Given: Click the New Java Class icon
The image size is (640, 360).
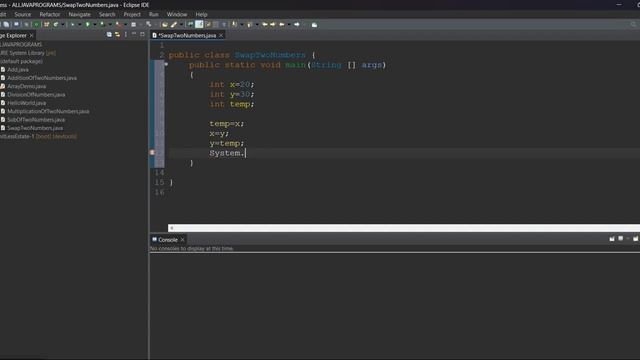Looking at the screenshot, I should [x=56, y=24].
